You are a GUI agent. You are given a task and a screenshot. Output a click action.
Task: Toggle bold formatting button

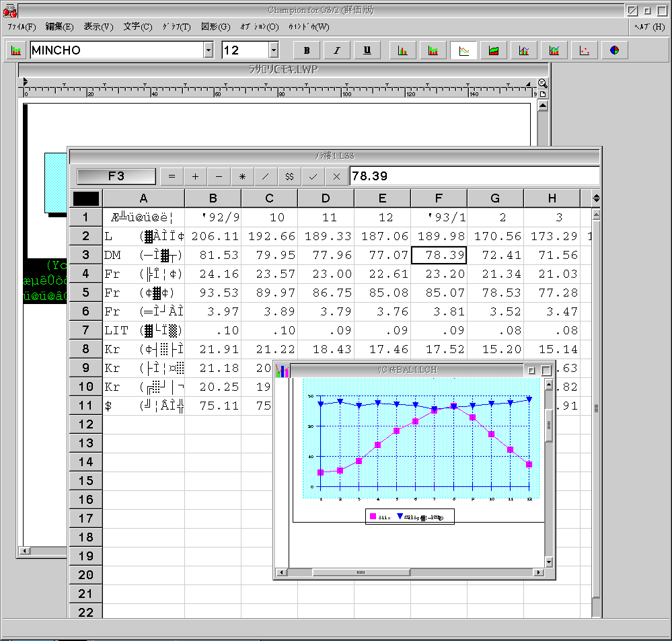pyautogui.click(x=307, y=50)
